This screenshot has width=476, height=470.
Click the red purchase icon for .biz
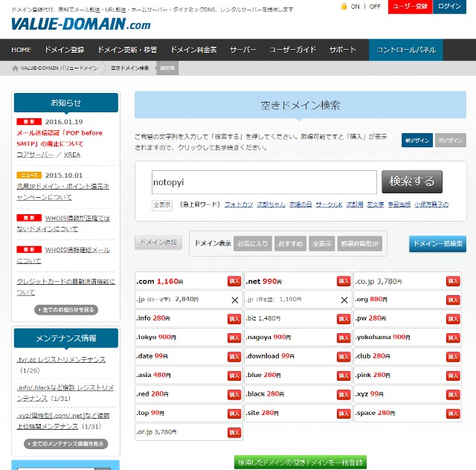[344, 319]
